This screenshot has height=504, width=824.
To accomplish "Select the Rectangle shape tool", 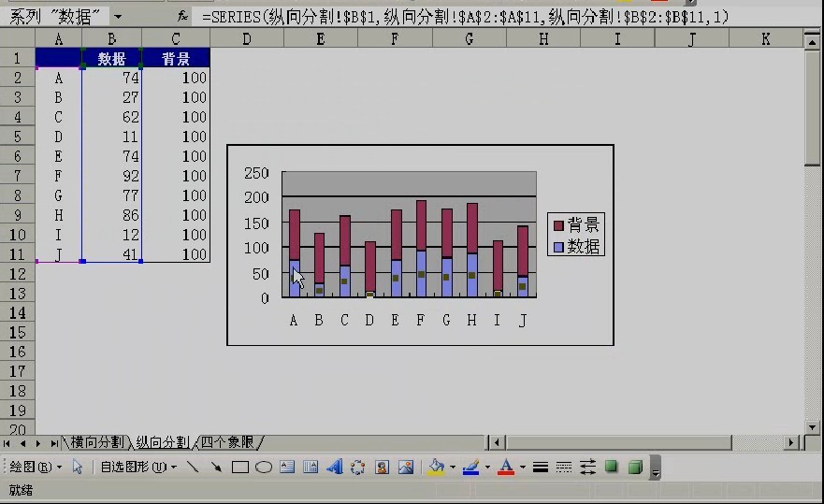I will pos(239,467).
